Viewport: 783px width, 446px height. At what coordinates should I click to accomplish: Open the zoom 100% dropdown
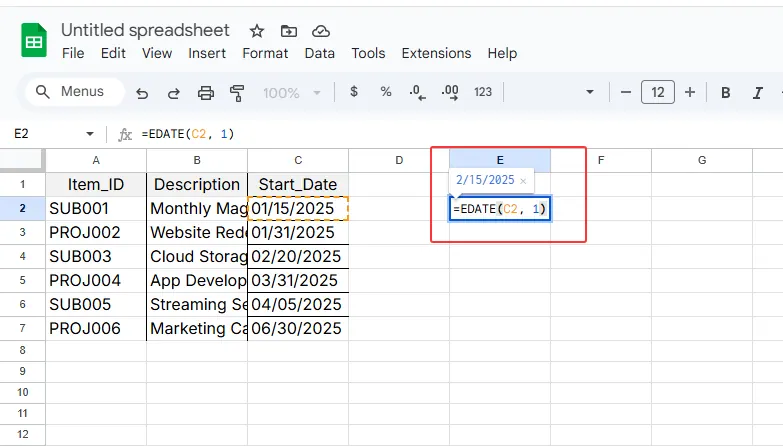[290, 92]
